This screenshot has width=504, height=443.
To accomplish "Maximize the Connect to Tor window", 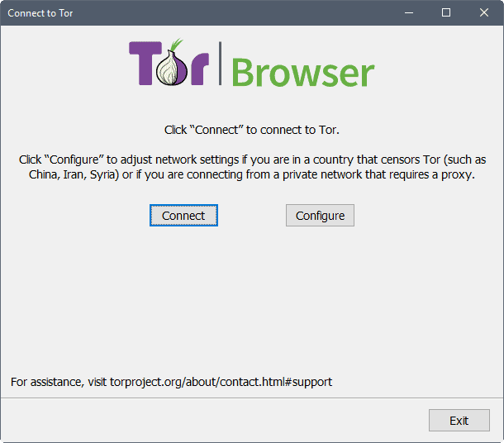I will [446, 13].
